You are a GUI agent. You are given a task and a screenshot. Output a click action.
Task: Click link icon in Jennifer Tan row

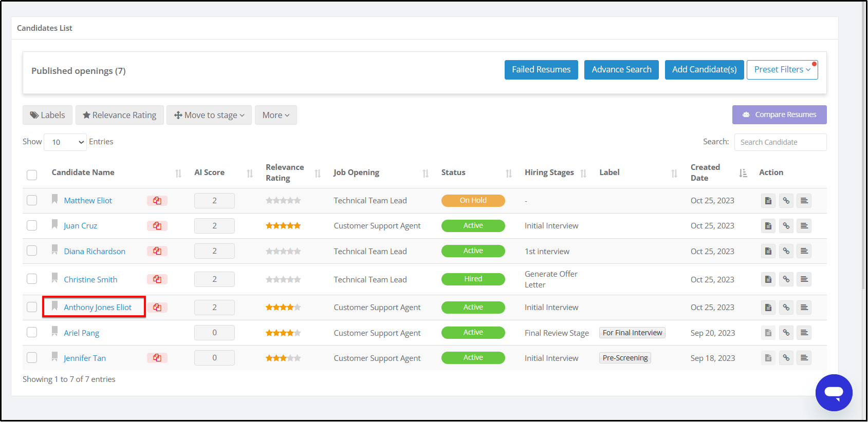click(x=786, y=358)
